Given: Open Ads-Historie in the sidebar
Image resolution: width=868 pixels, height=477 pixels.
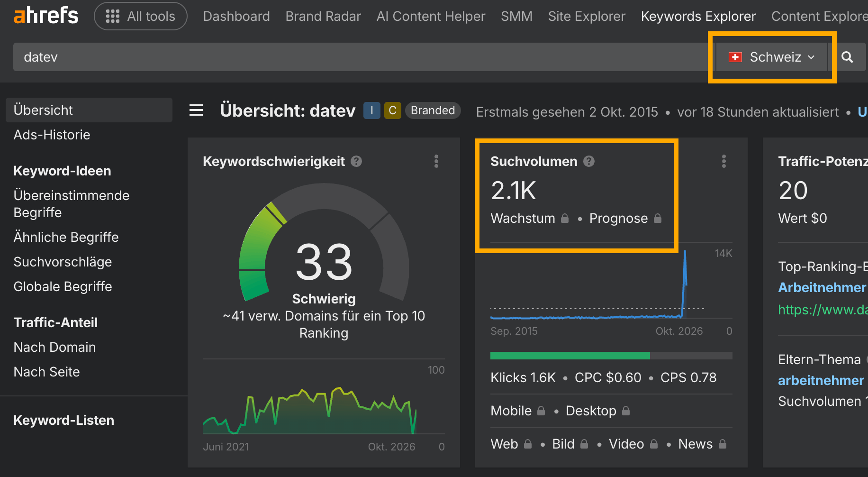Looking at the screenshot, I should click(52, 135).
